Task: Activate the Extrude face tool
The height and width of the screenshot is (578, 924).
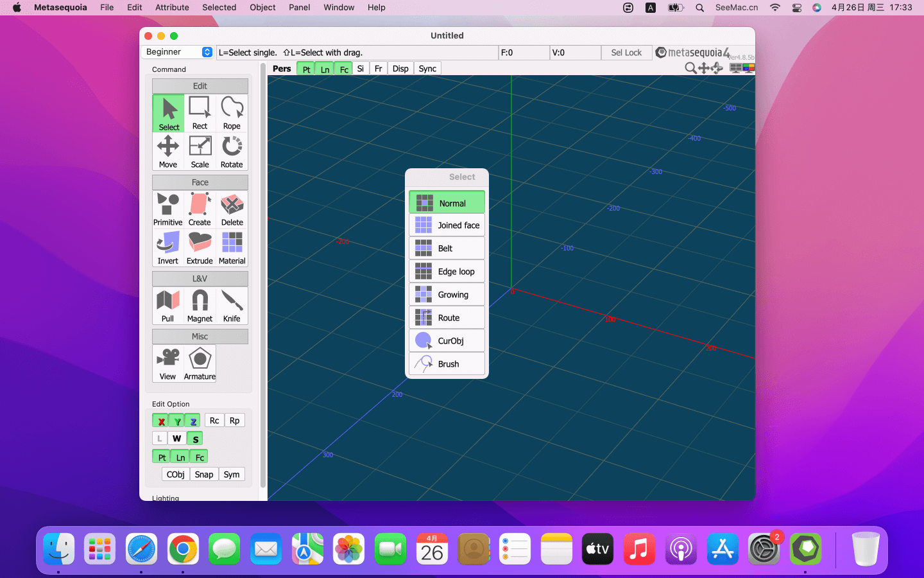Action: [200, 247]
